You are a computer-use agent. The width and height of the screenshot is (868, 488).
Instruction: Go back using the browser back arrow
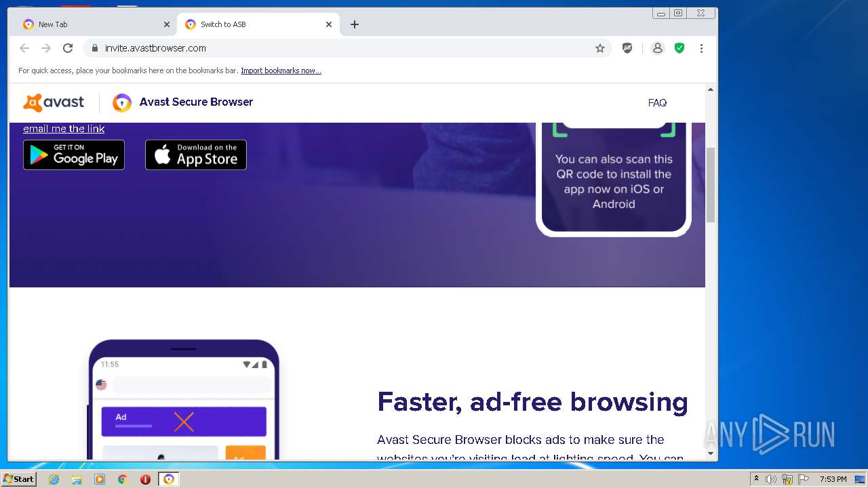24,48
